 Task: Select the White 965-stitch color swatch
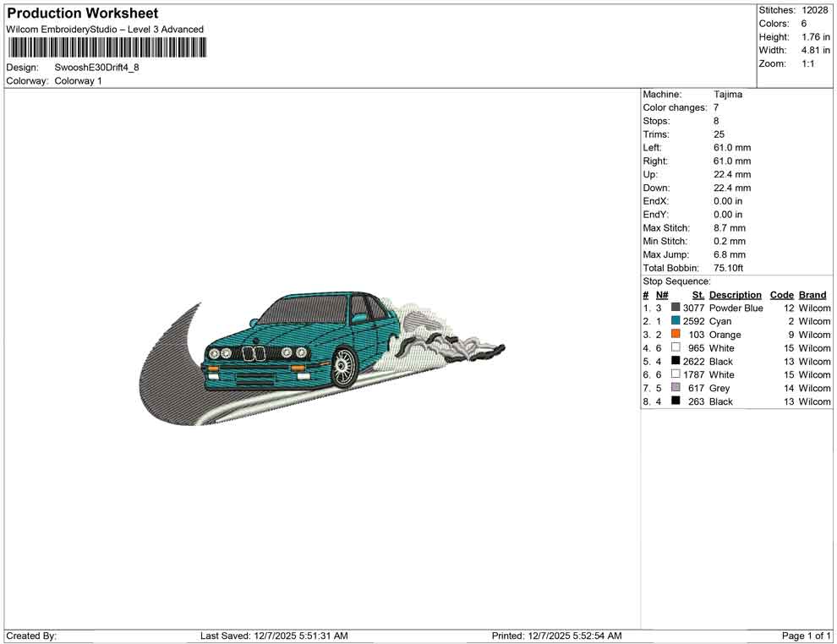(x=676, y=347)
